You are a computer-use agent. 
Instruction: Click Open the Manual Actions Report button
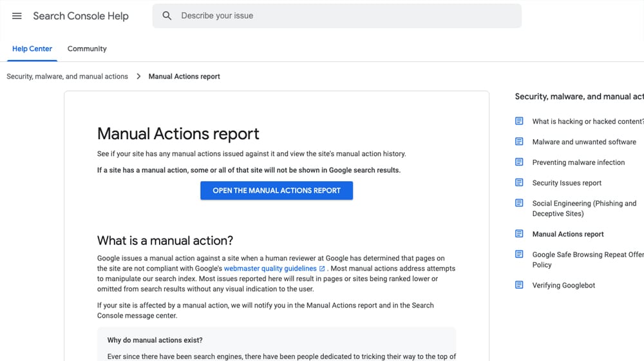coord(276,191)
